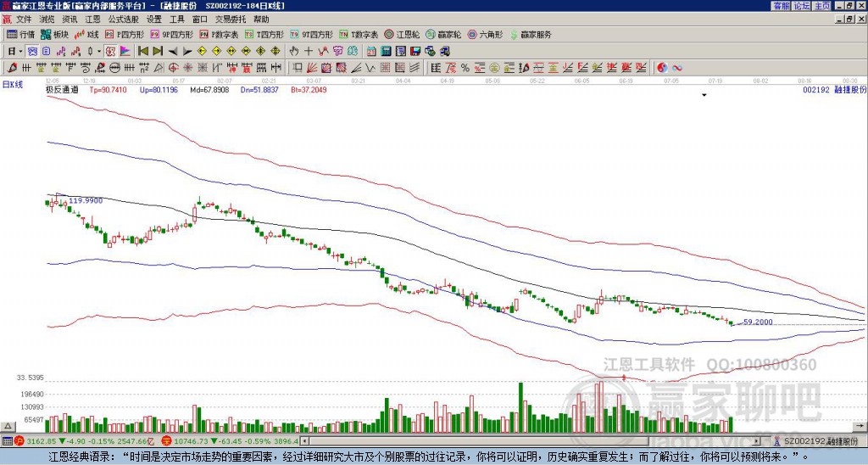Select the crosshair plus cursor tool
The image size is (868, 465).
click(309, 52)
